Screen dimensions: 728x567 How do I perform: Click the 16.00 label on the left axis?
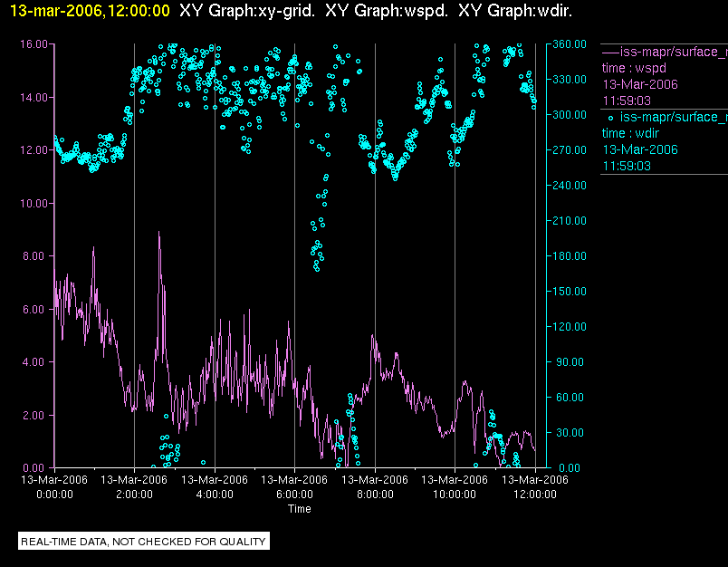(x=34, y=43)
